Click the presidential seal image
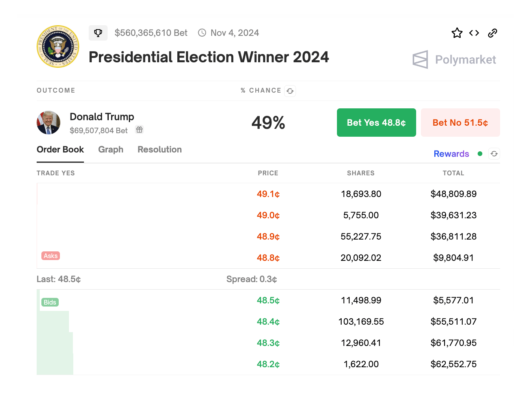This screenshot has width=532, height=394. (x=58, y=46)
